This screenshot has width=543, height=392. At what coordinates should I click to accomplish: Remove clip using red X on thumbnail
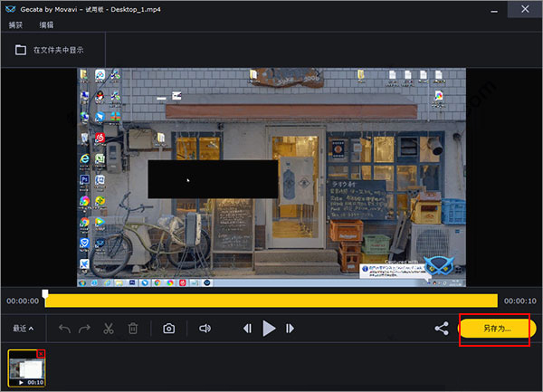click(x=41, y=354)
